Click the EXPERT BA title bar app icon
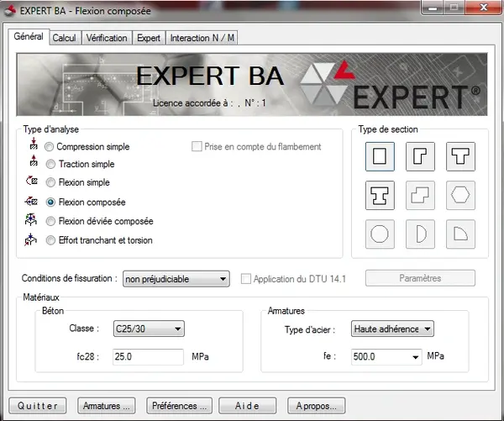504x421 pixels. coord(10,11)
